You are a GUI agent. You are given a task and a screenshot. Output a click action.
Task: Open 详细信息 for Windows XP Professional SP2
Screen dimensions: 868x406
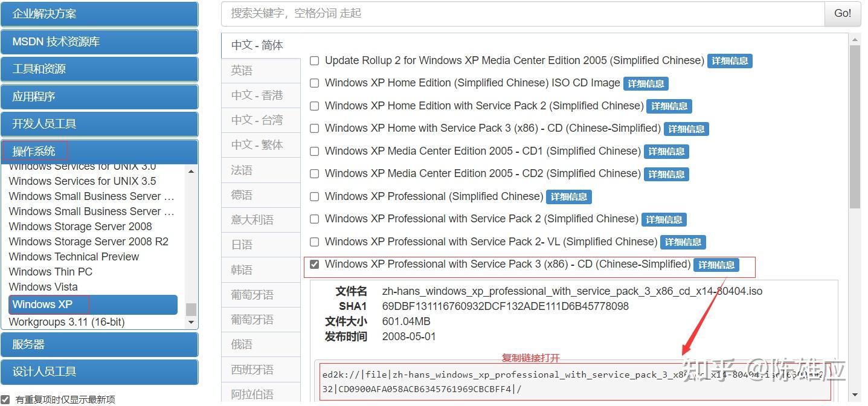tap(664, 219)
